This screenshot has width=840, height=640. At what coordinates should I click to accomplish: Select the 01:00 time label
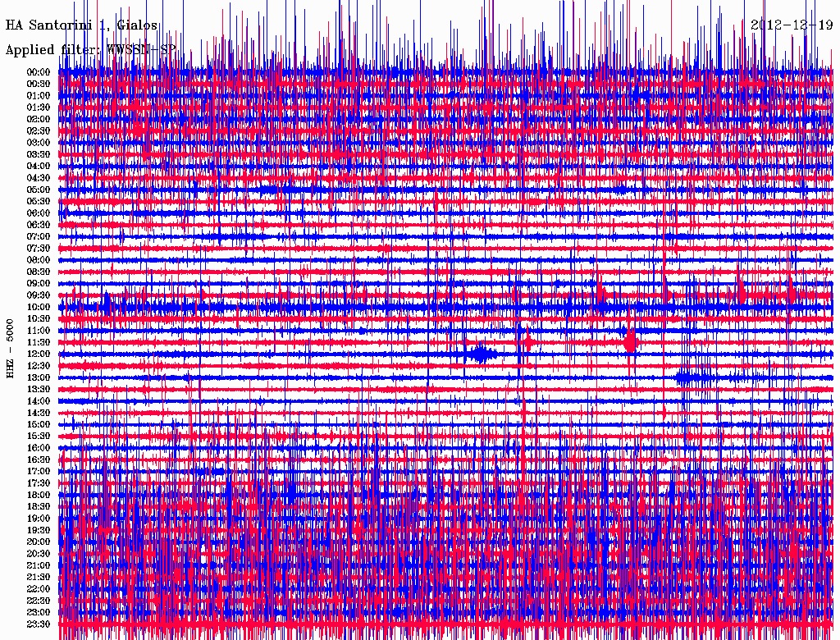tap(39, 96)
